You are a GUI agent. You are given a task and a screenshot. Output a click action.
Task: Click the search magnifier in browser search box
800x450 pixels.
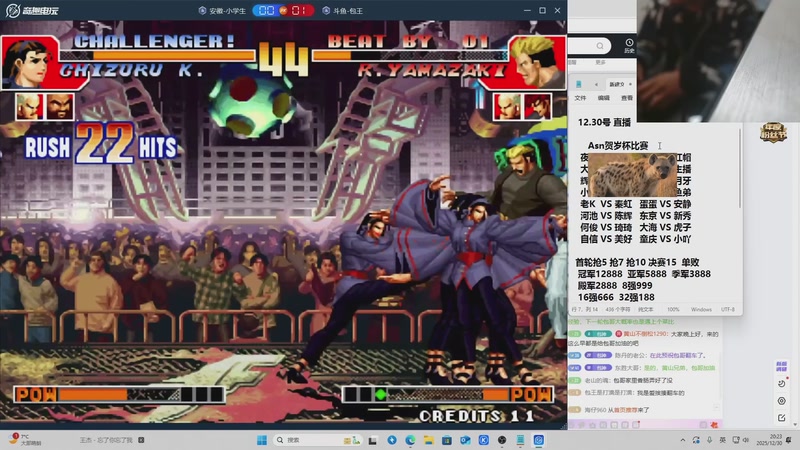point(600,46)
